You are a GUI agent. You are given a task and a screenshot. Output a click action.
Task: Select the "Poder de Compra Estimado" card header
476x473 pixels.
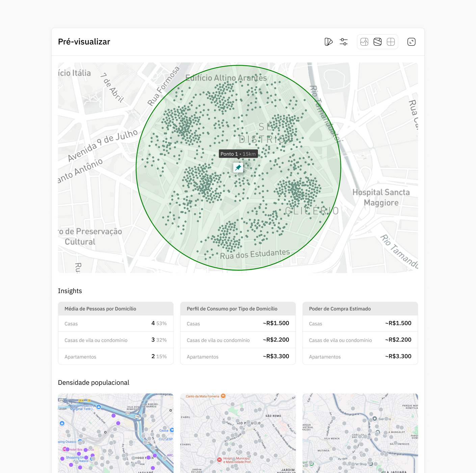360,309
